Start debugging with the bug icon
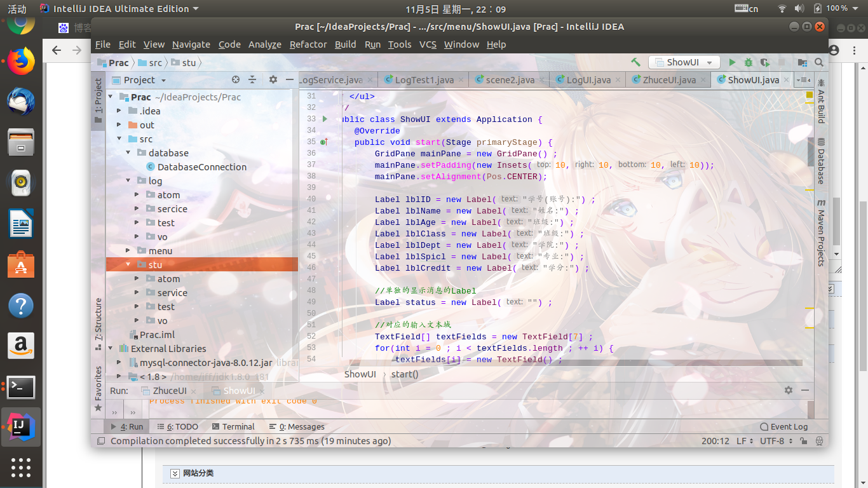Image resolution: width=868 pixels, height=488 pixels. click(749, 62)
